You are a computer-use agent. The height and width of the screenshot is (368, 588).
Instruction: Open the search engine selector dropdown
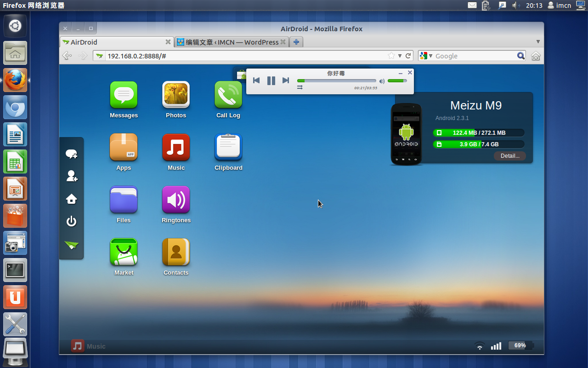coord(426,56)
